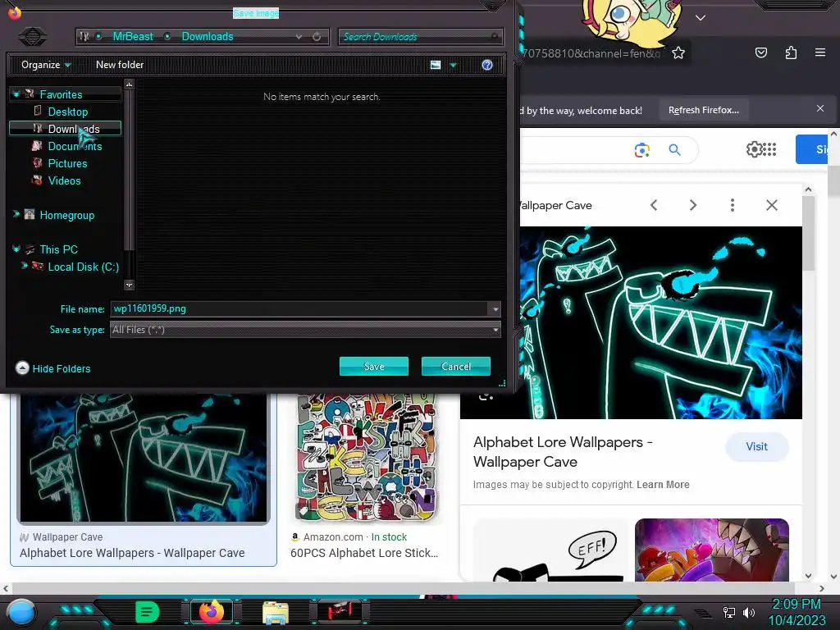
Task: Select Local Disk (C:) in the tree
Action: pos(83,267)
